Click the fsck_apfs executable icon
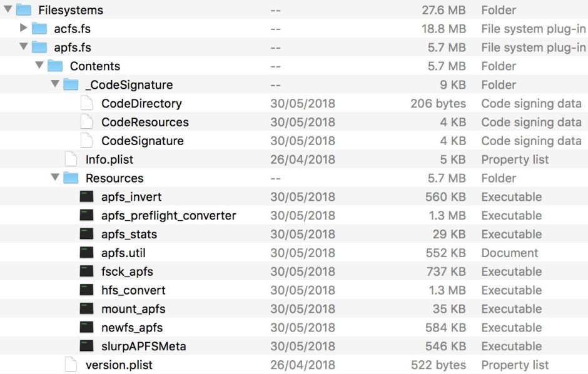The image size is (588, 374). click(x=86, y=272)
